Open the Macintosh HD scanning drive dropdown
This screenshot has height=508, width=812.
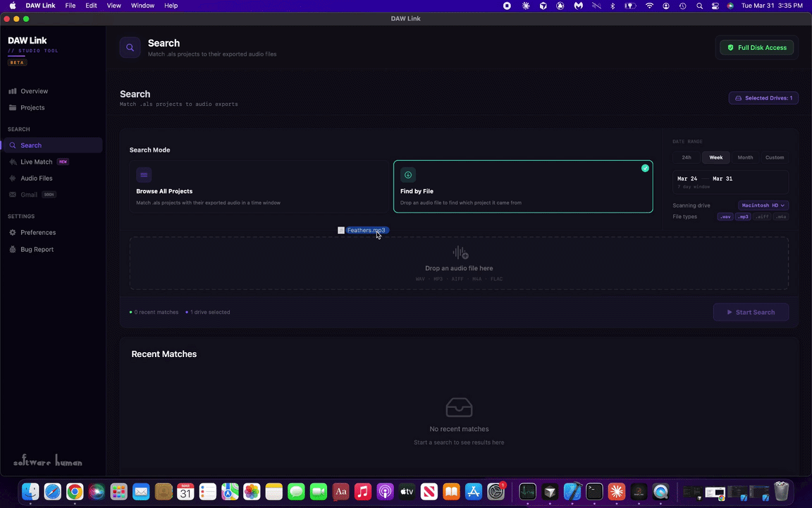pos(762,205)
